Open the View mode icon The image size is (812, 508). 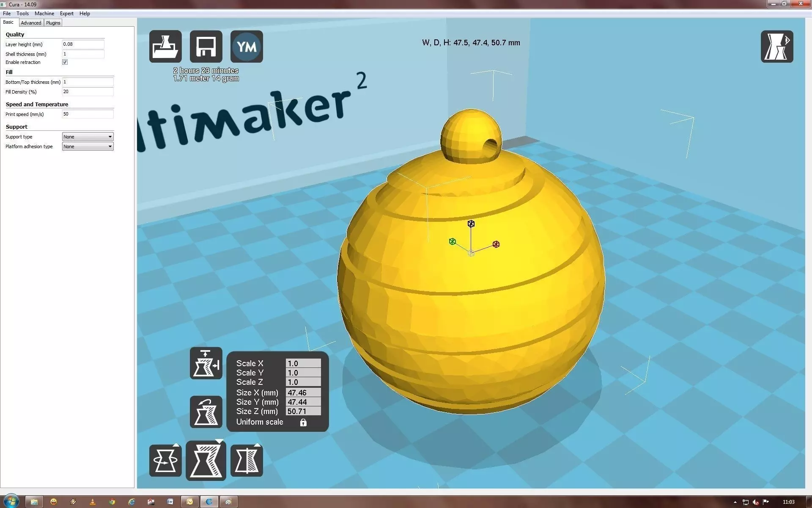pos(777,47)
